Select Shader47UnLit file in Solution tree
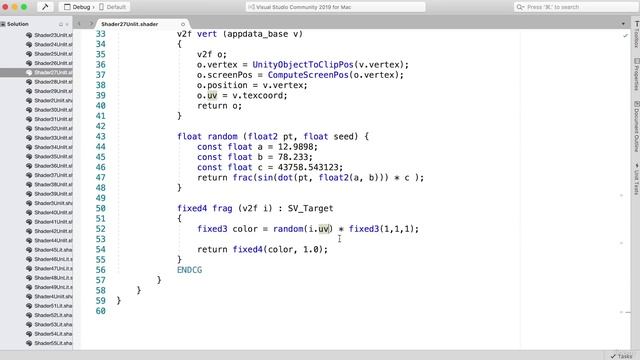640x360 pixels. tap(49, 269)
